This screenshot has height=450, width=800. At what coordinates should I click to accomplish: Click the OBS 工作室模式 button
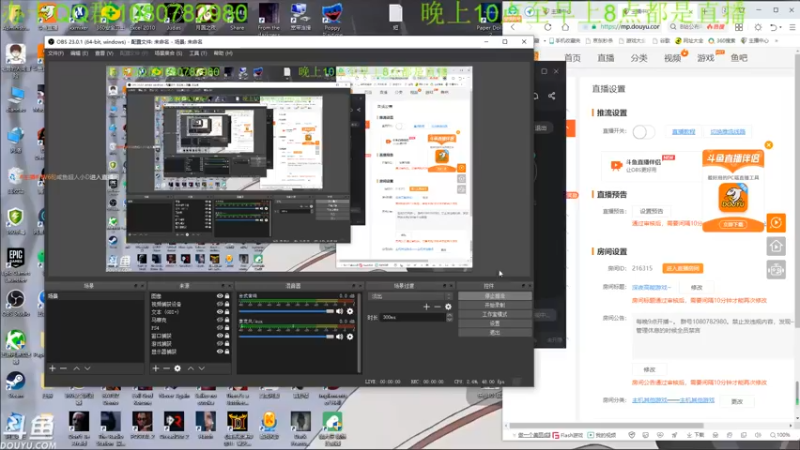coord(494,314)
